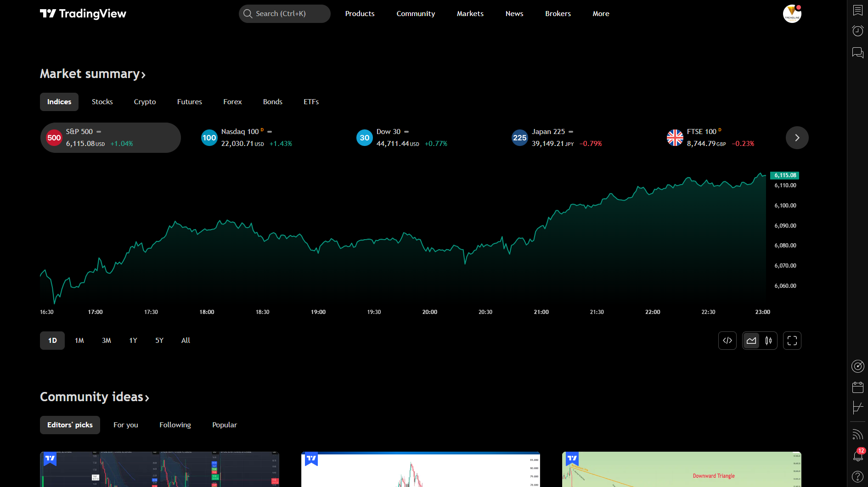Open the Community menu
This screenshot has height=487, width=868.
[x=416, y=14]
